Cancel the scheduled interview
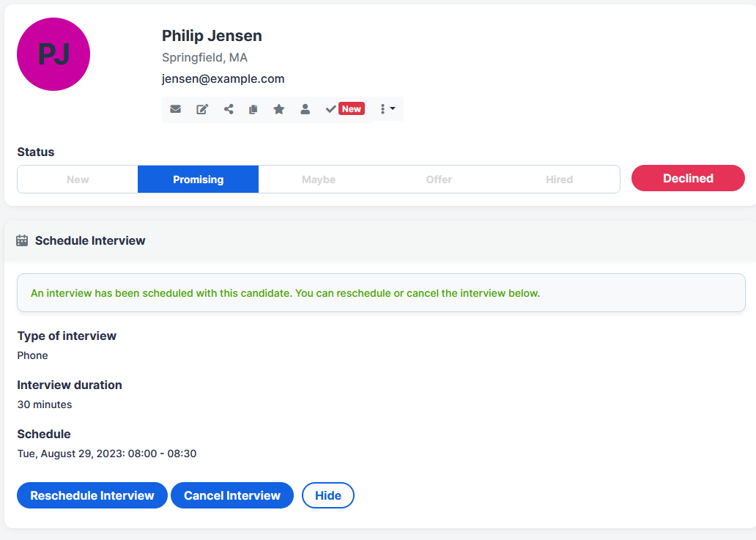The width and height of the screenshot is (756, 540). click(x=232, y=495)
